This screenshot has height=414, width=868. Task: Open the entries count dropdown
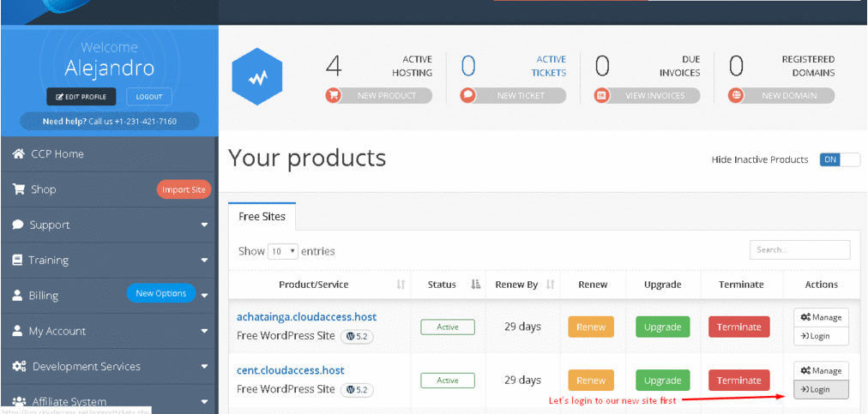point(281,251)
